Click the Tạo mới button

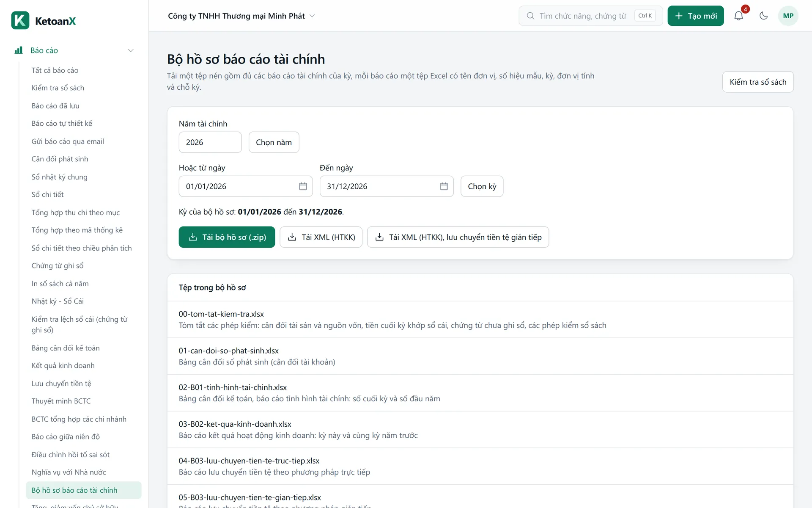click(x=696, y=16)
